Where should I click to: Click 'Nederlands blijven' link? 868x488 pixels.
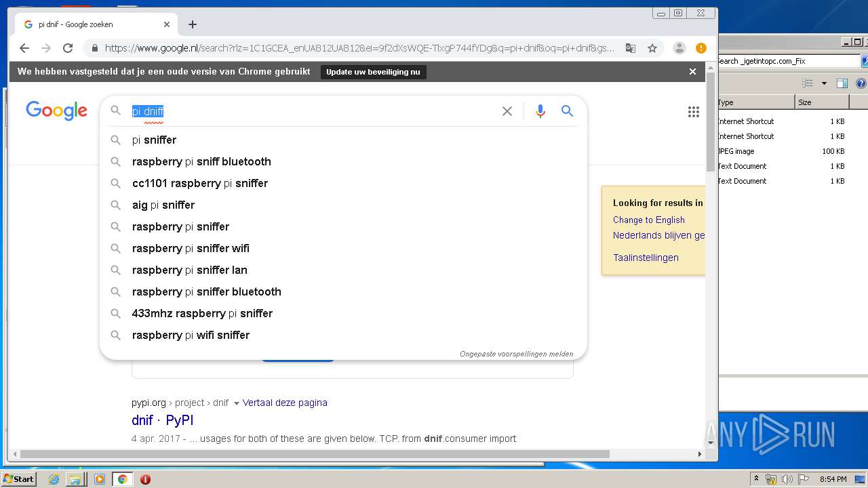(658, 235)
